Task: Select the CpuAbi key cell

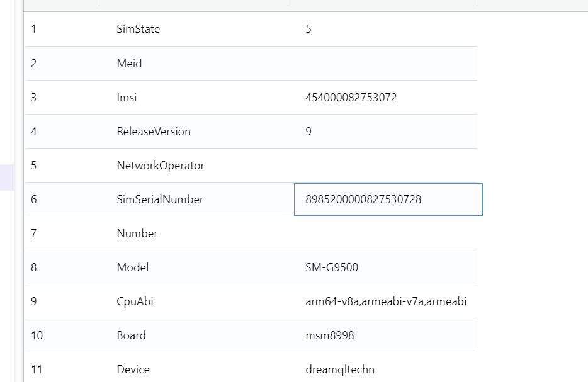Action: (135, 301)
